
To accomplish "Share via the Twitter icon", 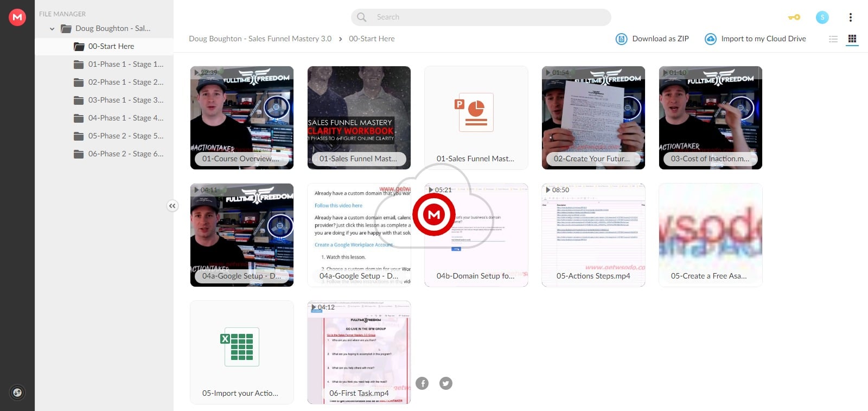I will (x=445, y=383).
